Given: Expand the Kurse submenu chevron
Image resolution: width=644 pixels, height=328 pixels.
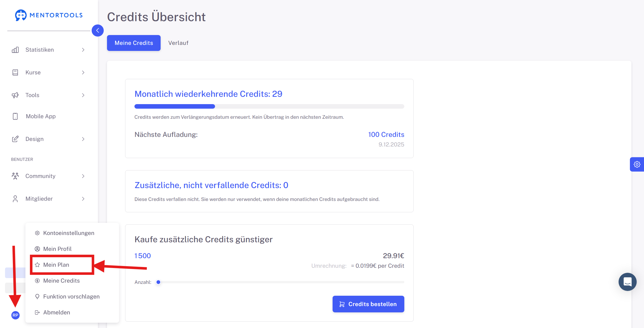Looking at the screenshot, I should tap(83, 72).
